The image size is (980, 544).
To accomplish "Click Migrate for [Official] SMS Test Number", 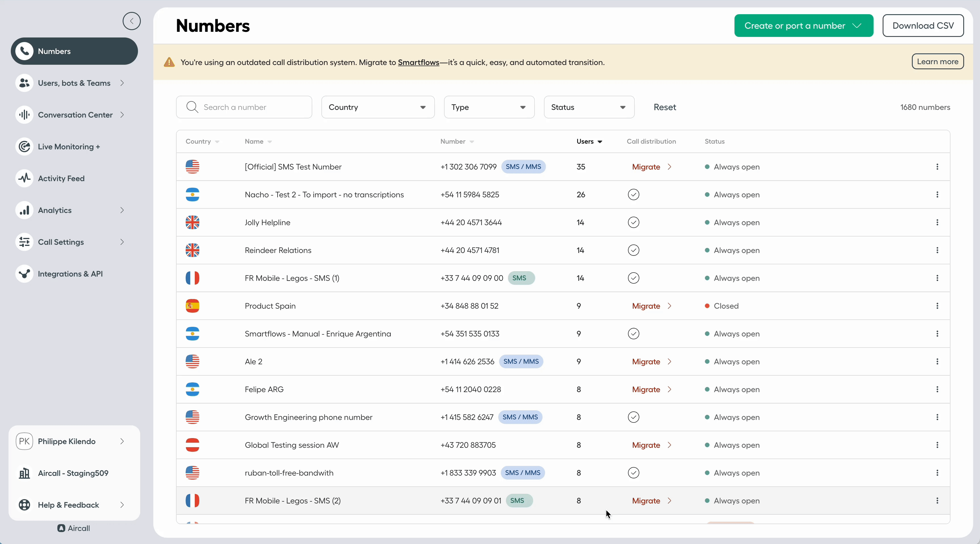I will coord(651,167).
